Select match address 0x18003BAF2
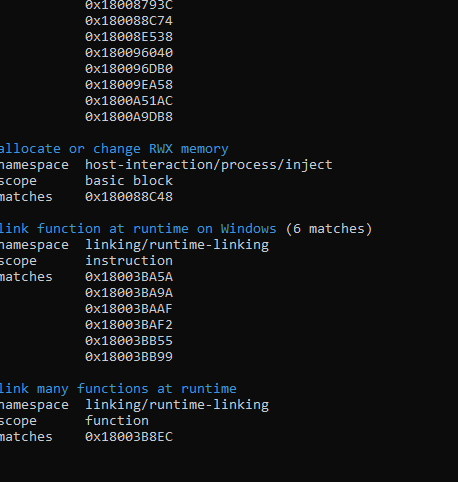Image resolution: width=458 pixels, height=482 pixels. pyautogui.click(x=129, y=325)
